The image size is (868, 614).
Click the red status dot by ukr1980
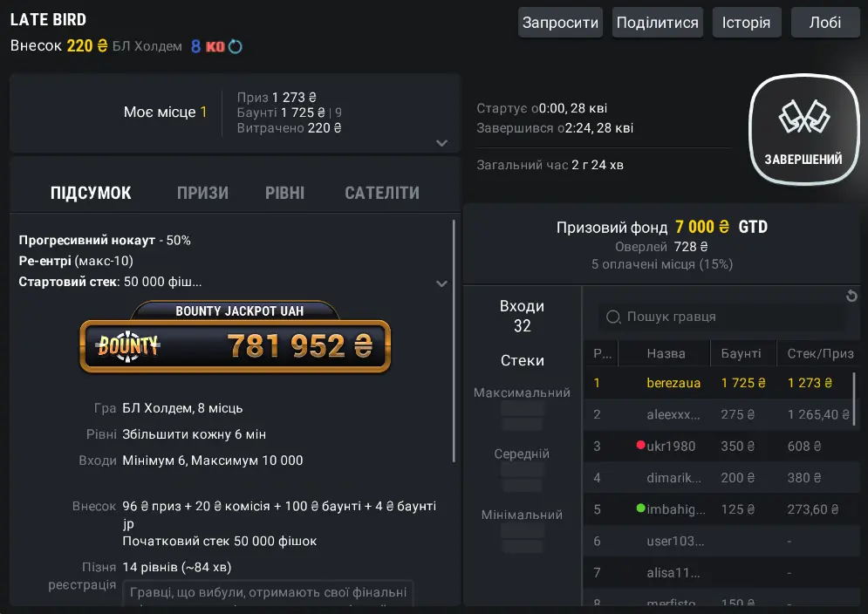point(640,446)
